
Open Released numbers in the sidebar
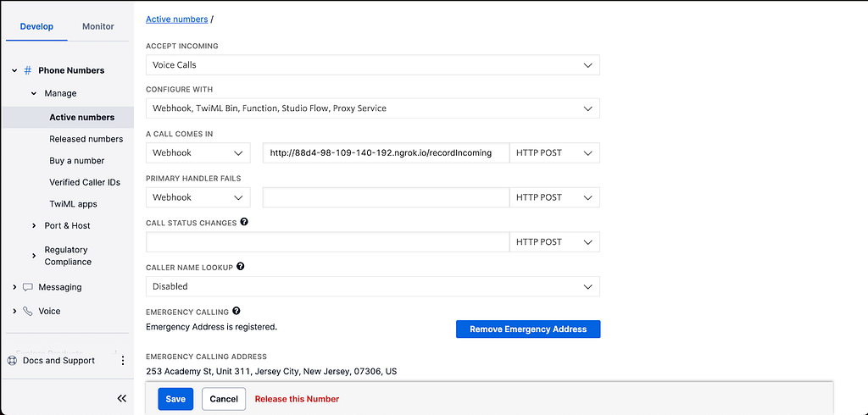pos(86,139)
